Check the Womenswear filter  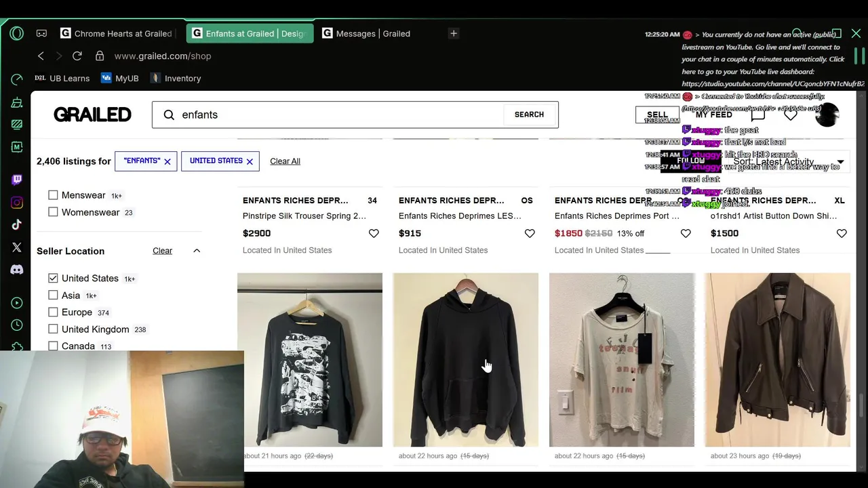[x=53, y=212]
